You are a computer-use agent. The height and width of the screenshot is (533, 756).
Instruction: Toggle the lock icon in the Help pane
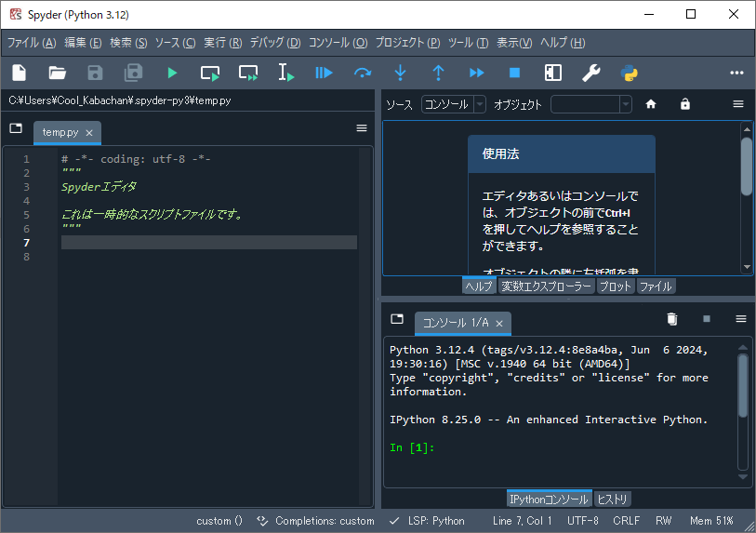point(685,105)
